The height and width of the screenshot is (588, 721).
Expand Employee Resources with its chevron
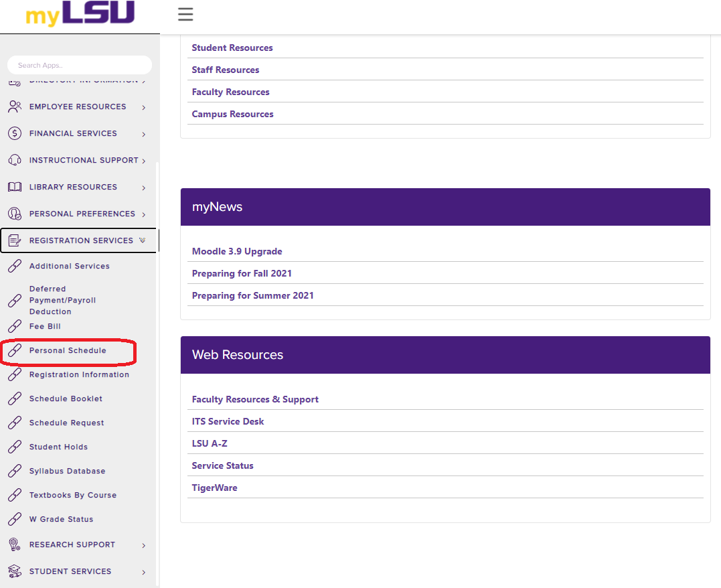pos(144,107)
